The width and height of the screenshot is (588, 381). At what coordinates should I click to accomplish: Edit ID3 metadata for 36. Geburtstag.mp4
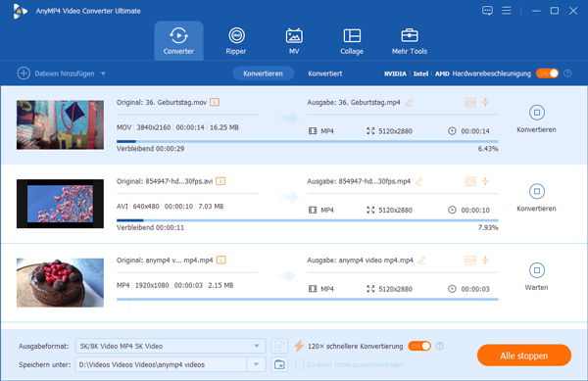tap(470, 102)
